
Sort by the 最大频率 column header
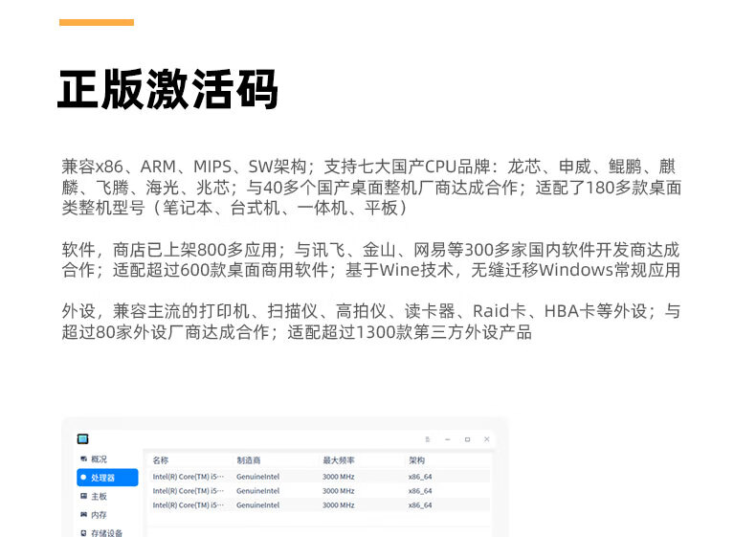[338, 460]
